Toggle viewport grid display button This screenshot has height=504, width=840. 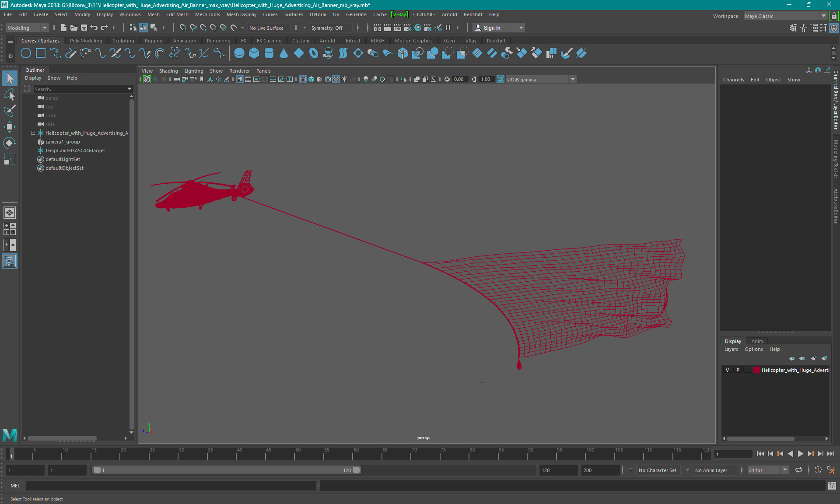coord(240,79)
